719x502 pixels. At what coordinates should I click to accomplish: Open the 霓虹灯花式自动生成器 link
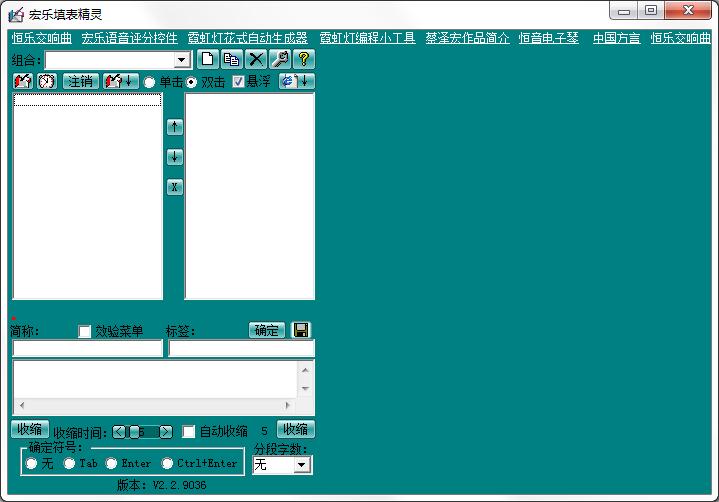[248, 38]
